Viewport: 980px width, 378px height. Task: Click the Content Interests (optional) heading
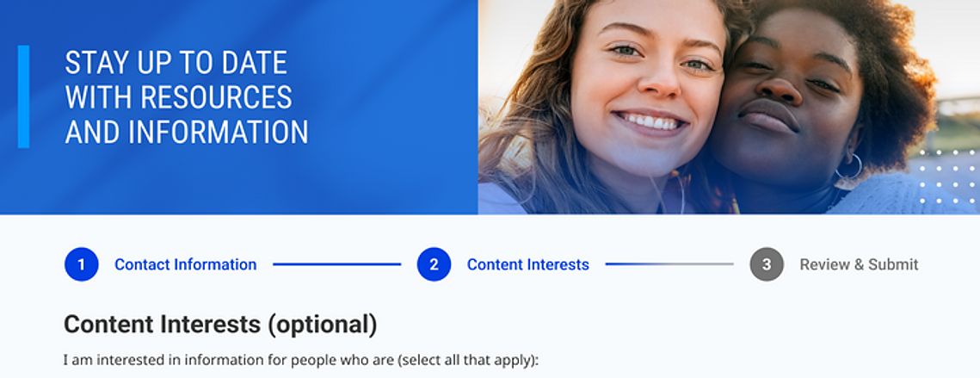pos(220,324)
